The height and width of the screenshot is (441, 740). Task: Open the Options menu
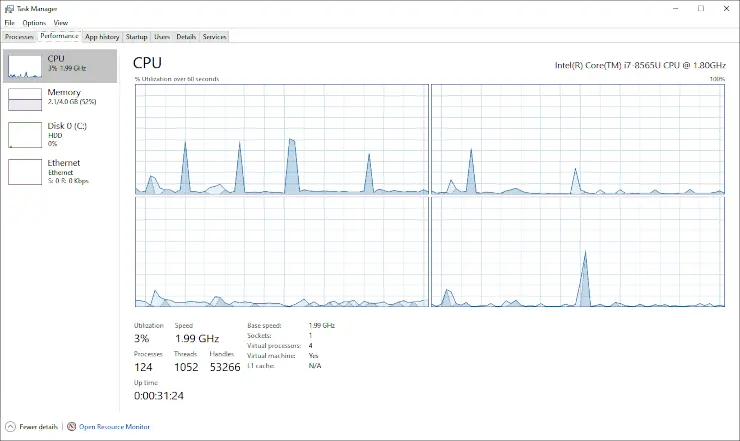pos(34,22)
